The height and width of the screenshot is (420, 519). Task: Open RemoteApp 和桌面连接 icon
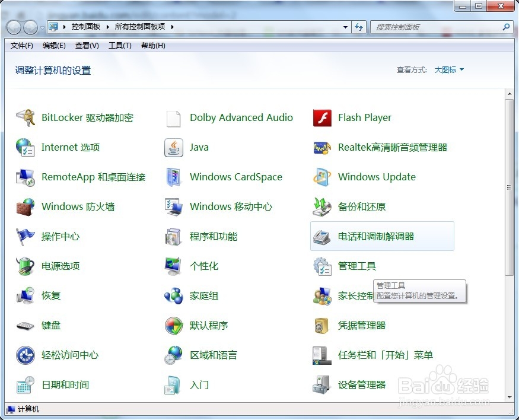click(26, 177)
